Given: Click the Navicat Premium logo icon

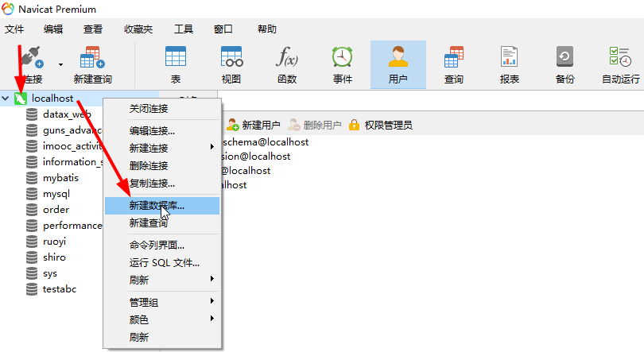Looking at the screenshot, I should [8, 9].
